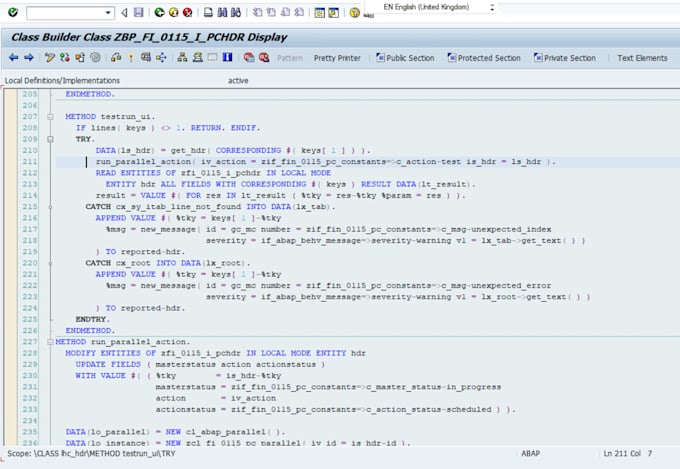The width and height of the screenshot is (680, 469).
Task: Collapse the TRY block at line 209
Action: (x=50, y=139)
